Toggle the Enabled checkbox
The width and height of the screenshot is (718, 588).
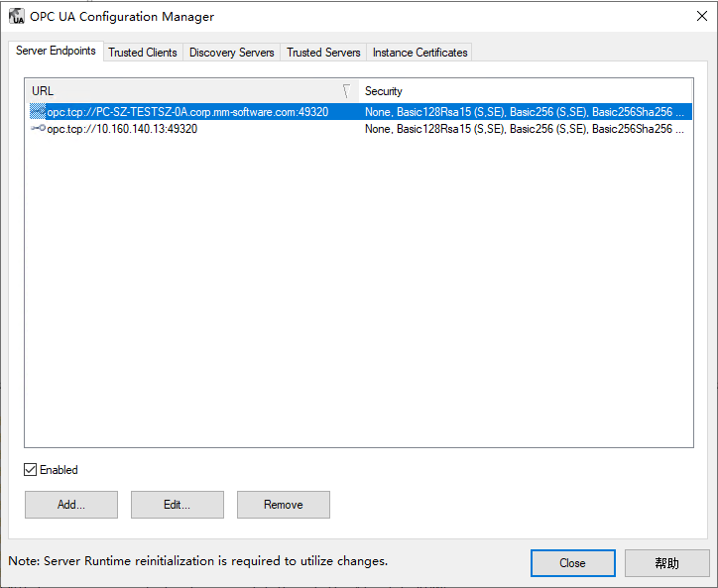coord(31,470)
